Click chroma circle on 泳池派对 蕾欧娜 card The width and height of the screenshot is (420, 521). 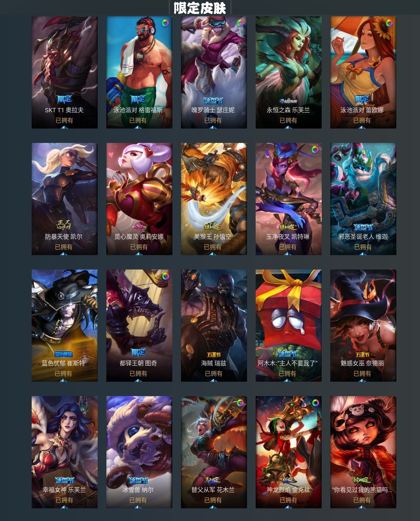[389, 23]
